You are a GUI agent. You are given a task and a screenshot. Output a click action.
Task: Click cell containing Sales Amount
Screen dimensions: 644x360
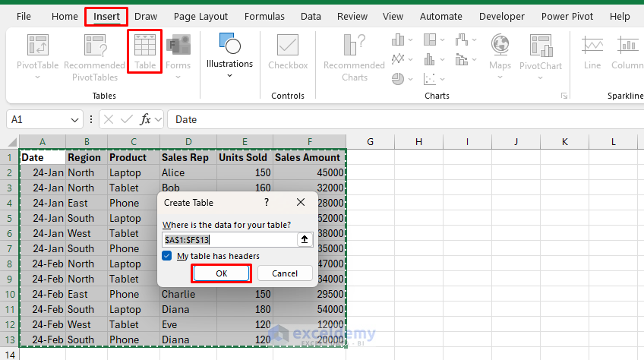pyautogui.click(x=309, y=157)
